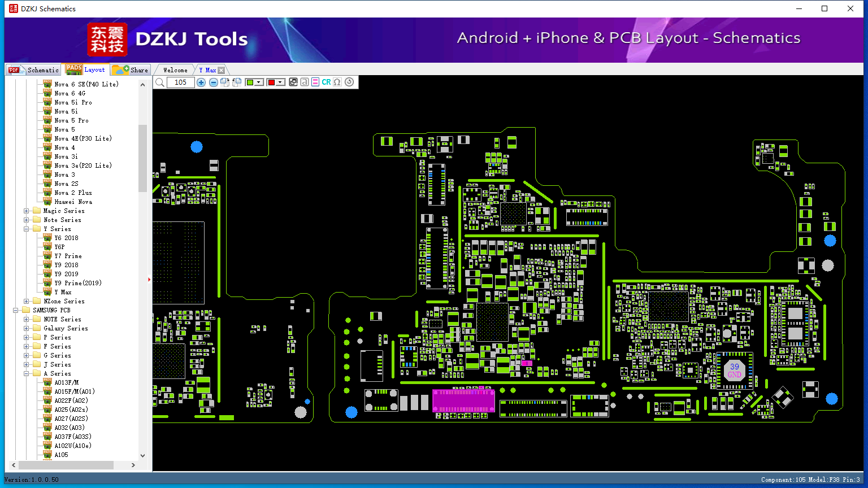Expand the NZone Series folder
868x488 pixels.
pyautogui.click(x=27, y=301)
